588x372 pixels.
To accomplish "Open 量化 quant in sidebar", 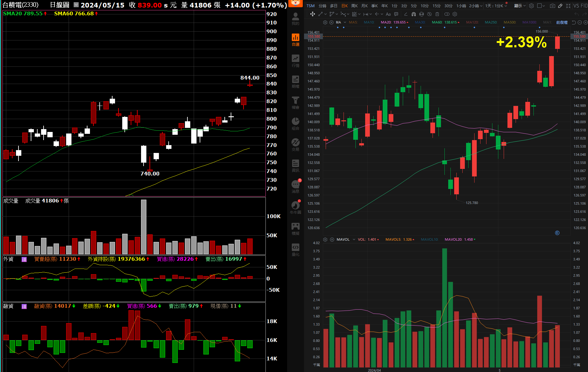I will pos(296,250).
